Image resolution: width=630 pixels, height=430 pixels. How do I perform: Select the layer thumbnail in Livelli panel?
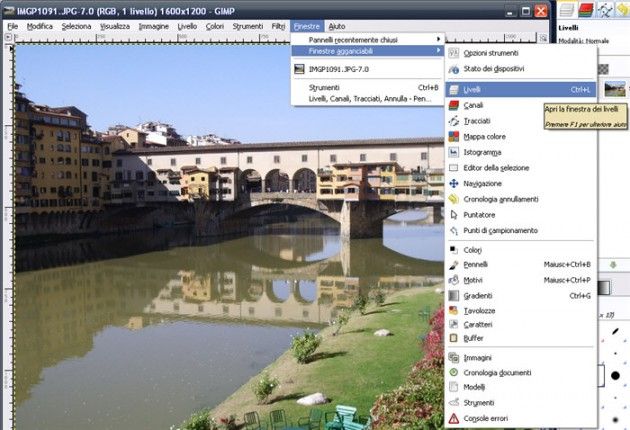[615, 89]
